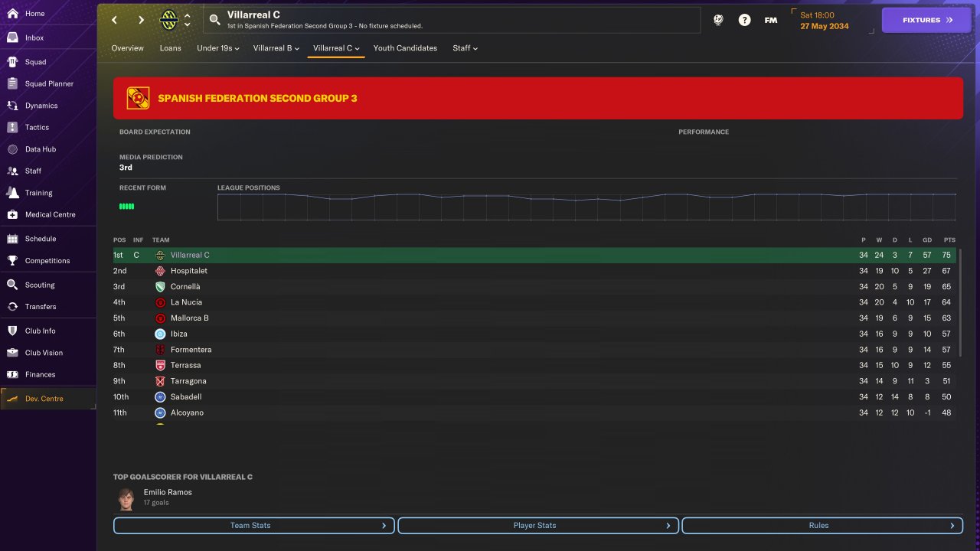Click the league table scrollbar
Viewport: 980px width, 551px height.
(x=960, y=302)
